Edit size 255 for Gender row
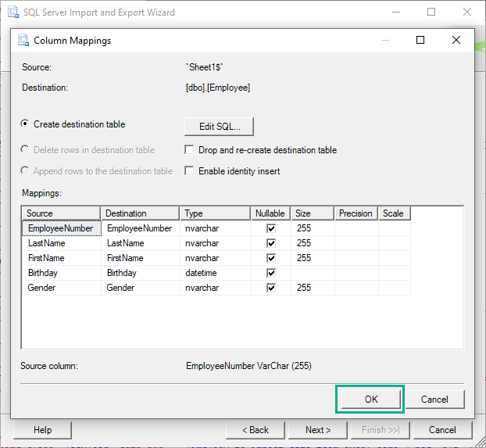486x448 pixels. [313, 288]
